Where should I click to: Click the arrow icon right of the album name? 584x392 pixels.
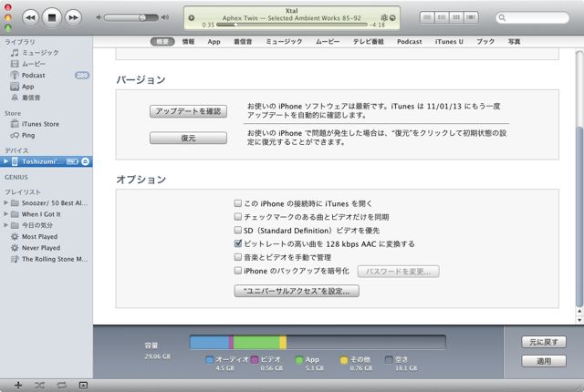tap(392, 17)
